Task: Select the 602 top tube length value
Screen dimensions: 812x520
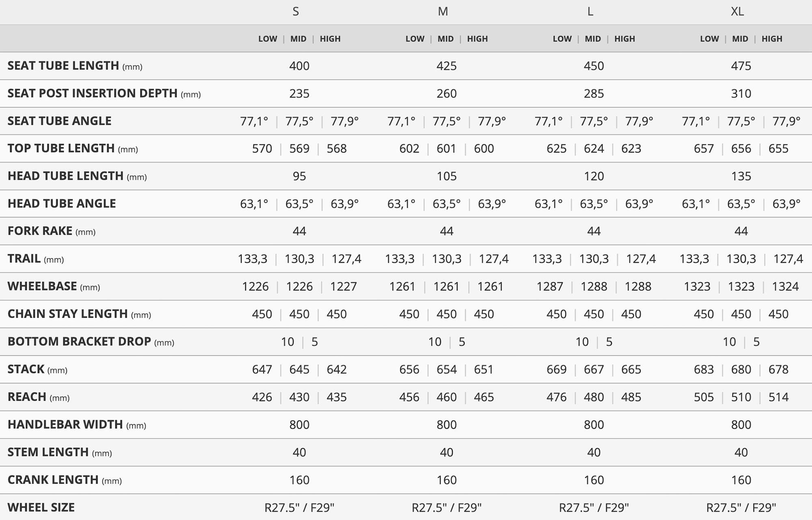Action: 409,148
